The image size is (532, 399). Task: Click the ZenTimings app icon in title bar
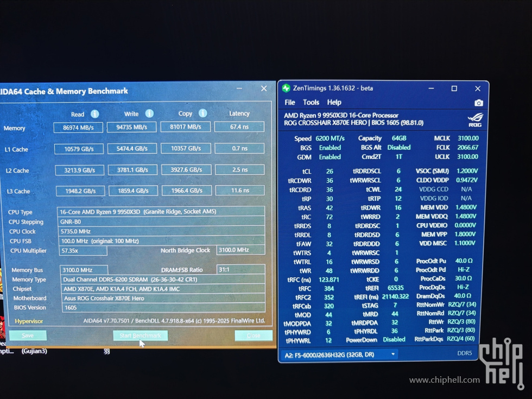pyautogui.click(x=286, y=88)
